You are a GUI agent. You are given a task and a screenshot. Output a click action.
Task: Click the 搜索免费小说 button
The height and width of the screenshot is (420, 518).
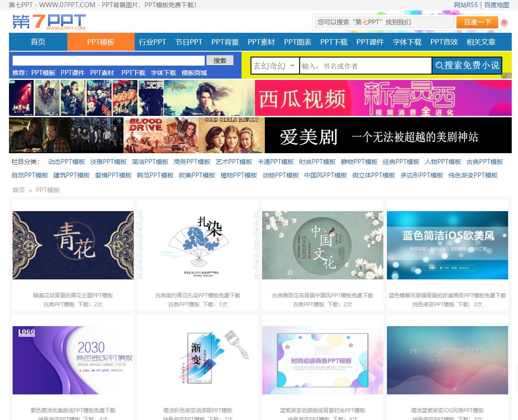pyautogui.click(x=467, y=66)
